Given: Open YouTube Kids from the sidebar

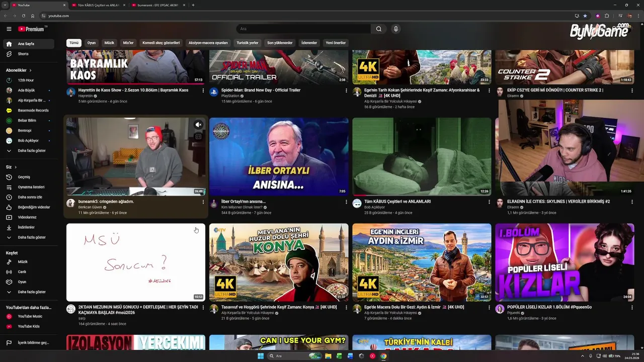Looking at the screenshot, I should coord(29,326).
